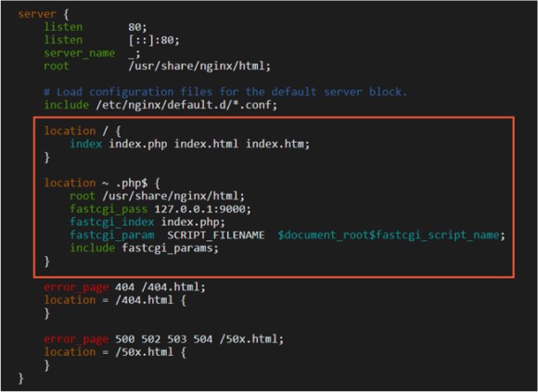Click the 'location / {' line

(x=83, y=131)
